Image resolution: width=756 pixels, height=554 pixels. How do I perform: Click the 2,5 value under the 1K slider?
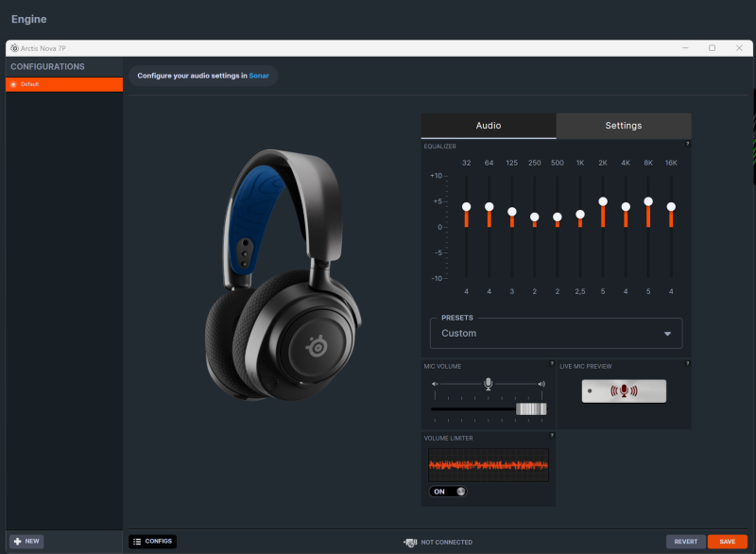pyautogui.click(x=580, y=292)
